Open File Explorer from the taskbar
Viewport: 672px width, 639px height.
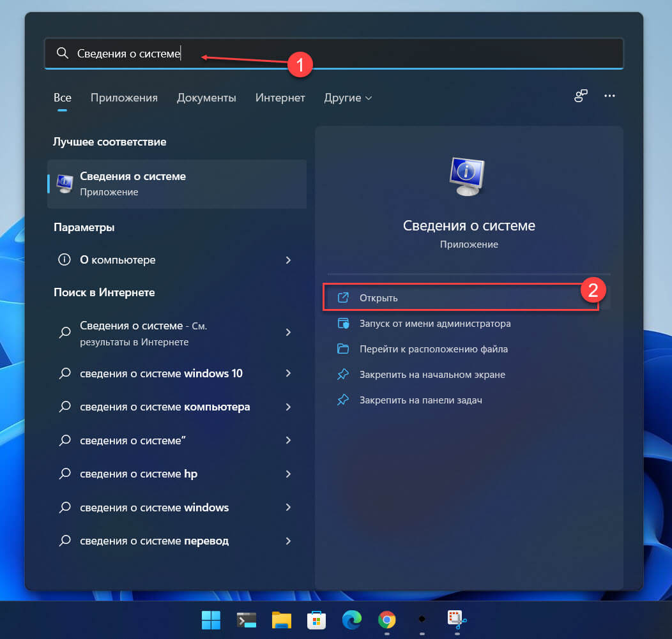coord(282,620)
